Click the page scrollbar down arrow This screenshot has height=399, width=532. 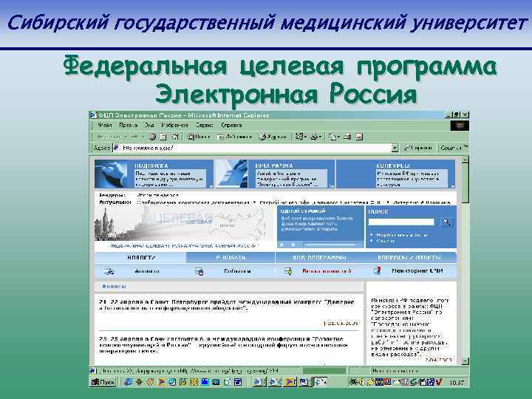pos(465,361)
